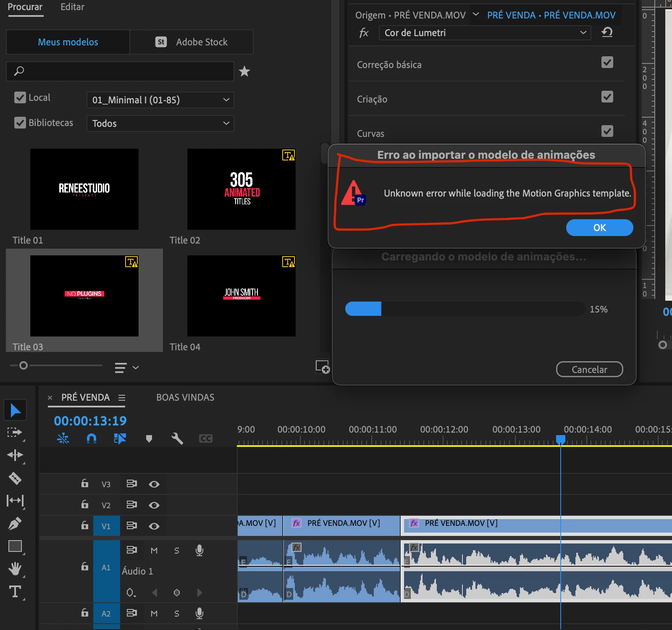The image size is (672, 630).
Task: Add keyframe on Áudio 1 track
Action: coord(177,593)
